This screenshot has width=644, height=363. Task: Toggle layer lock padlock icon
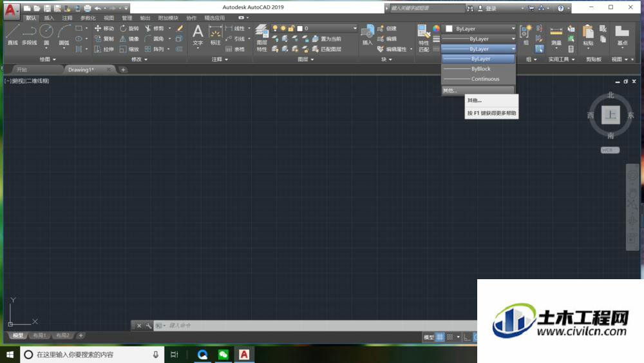(291, 28)
